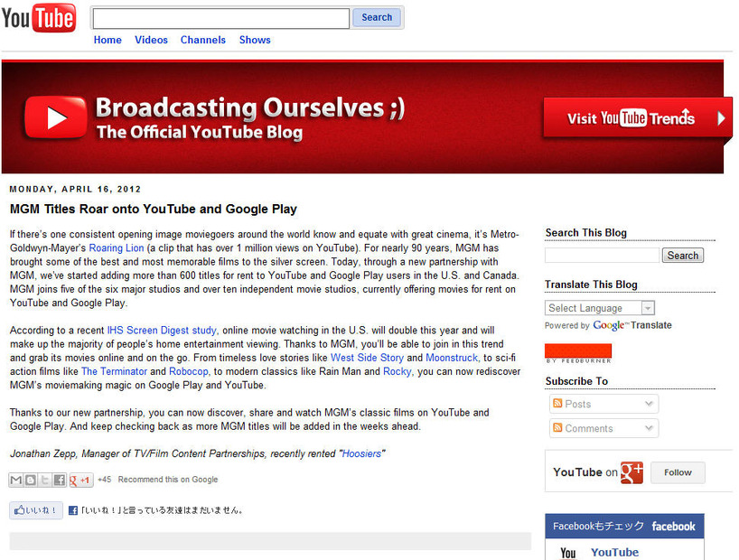Click the Google Translate logo text
The image size is (739, 560).
pyautogui.click(x=632, y=325)
